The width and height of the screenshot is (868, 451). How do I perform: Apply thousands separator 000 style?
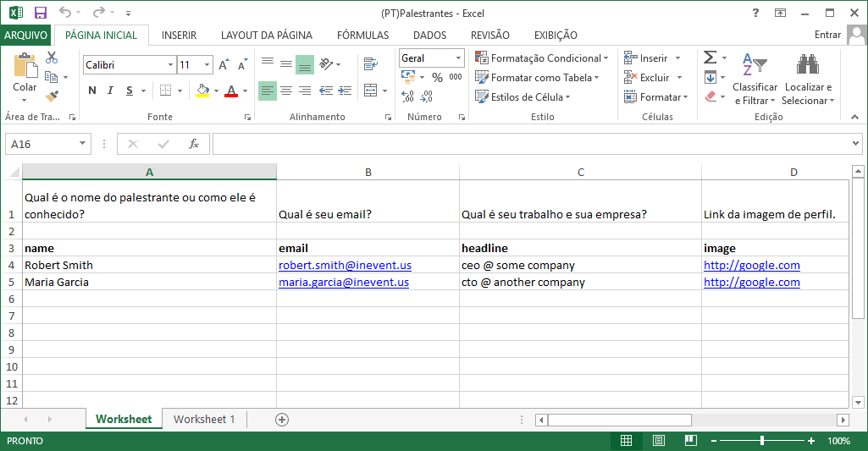click(x=456, y=77)
